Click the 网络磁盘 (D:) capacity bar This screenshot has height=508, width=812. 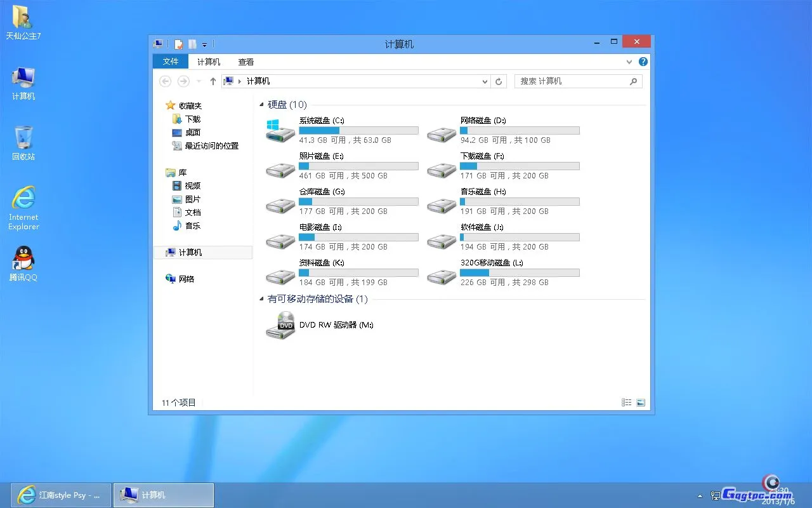click(x=519, y=130)
